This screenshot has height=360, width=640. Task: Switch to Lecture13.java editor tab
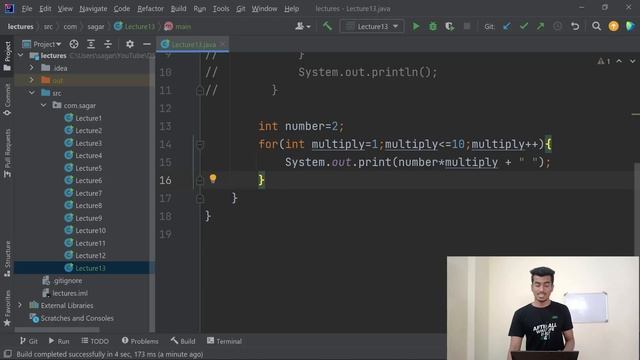click(x=192, y=44)
